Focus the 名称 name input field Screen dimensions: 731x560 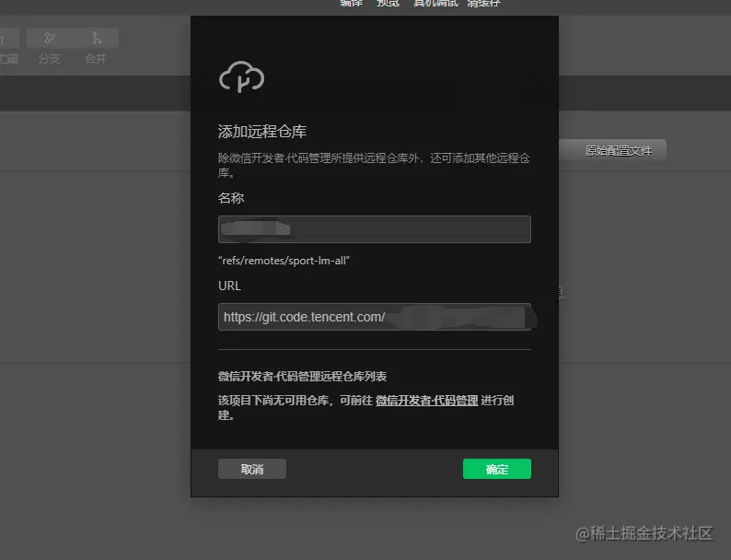tap(375, 229)
